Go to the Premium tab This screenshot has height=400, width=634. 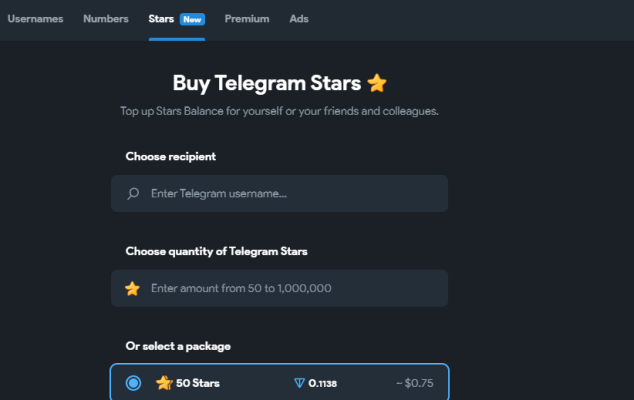pos(247,19)
